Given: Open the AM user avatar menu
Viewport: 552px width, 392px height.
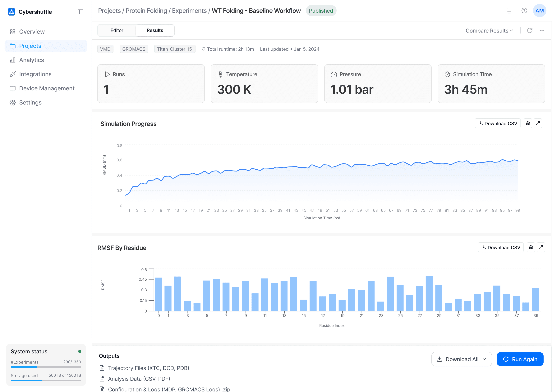Looking at the screenshot, I should [x=539, y=11].
